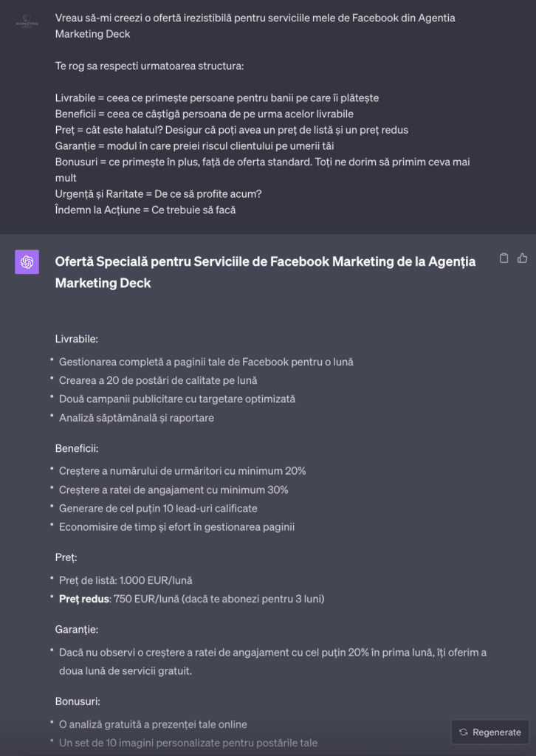Click the 'Garanție:' section label in response
536x756 pixels.
77,629
